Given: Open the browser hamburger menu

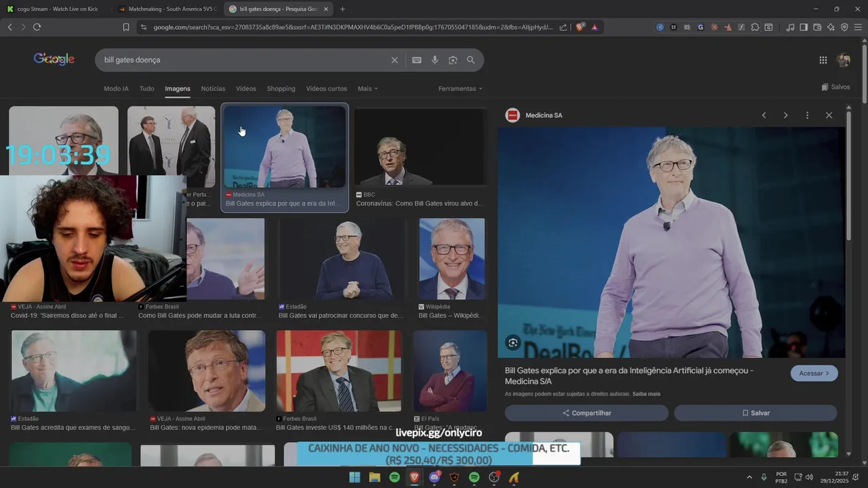Looking at the screenshot, I should pos(858,27).
